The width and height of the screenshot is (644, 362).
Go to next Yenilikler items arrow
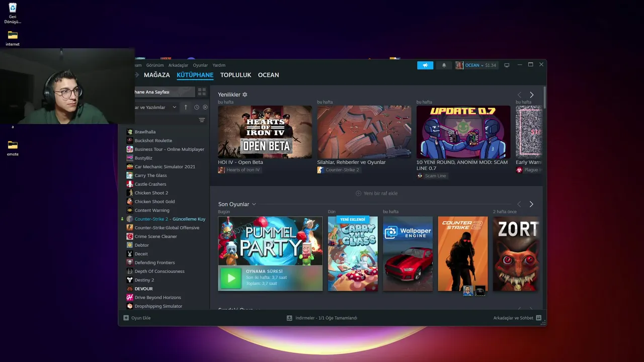531,95
